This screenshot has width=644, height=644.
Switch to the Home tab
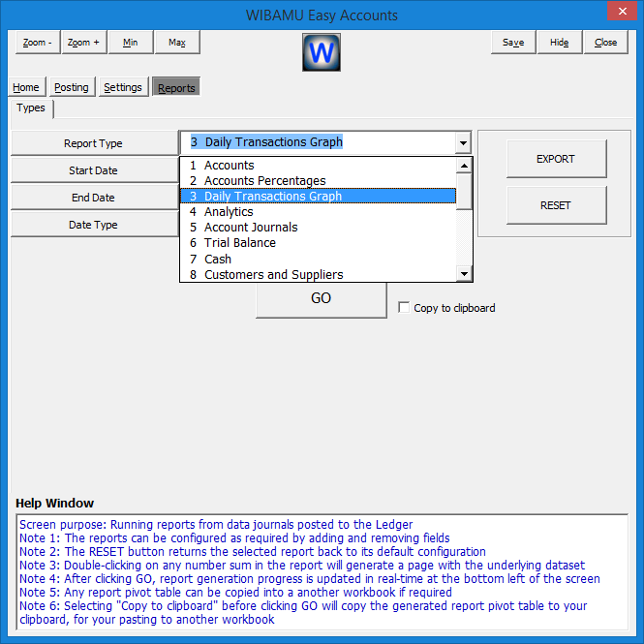(26, 87)
